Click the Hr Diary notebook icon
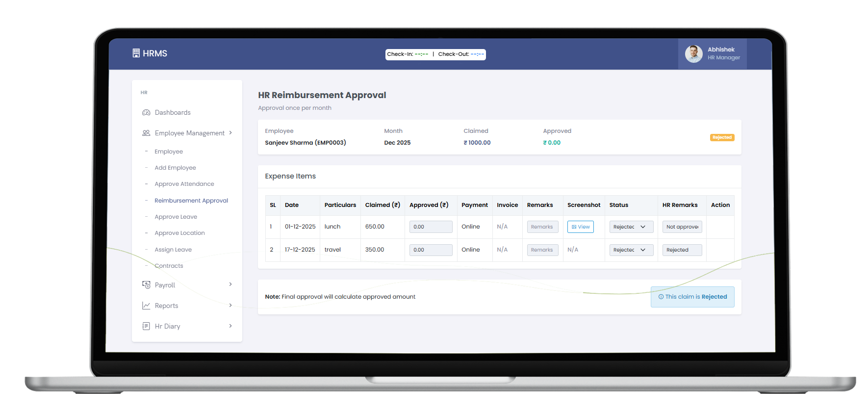The height and width of the screenshot is (409, 868). (146, 326)
